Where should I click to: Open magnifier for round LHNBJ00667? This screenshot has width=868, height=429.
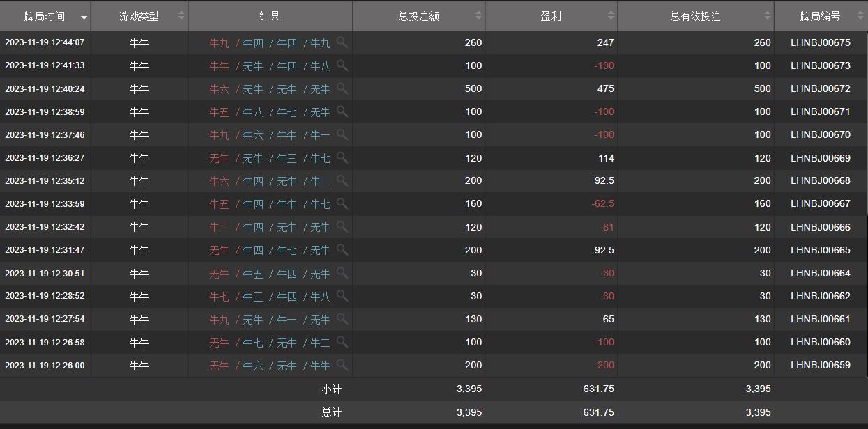[x=342, y=203]
